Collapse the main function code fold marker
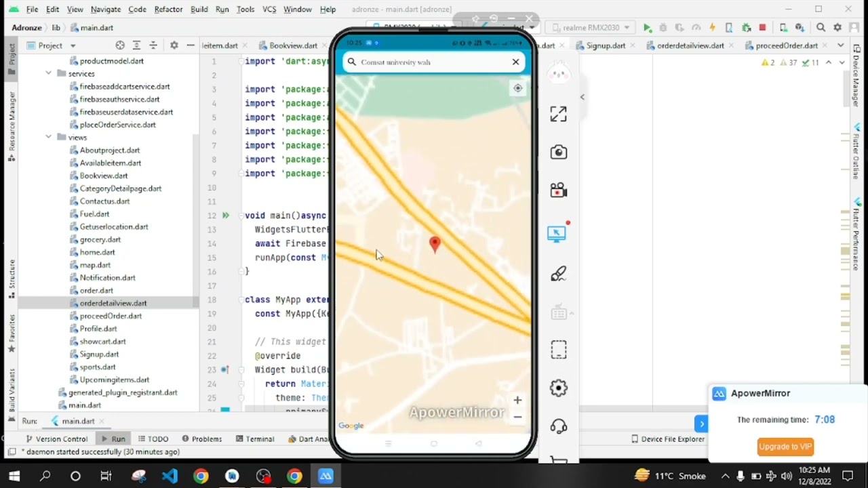Screen dimensions: 868x488 click(241, 216)
